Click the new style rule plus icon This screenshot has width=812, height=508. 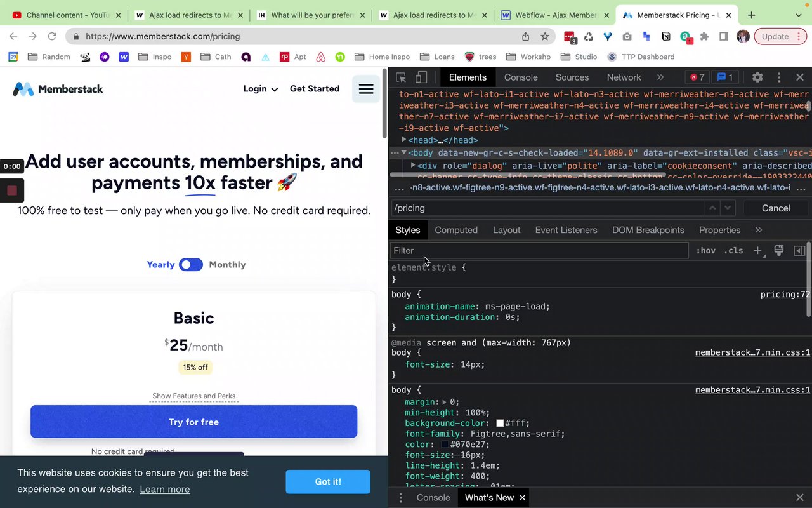tap(757, 251)
